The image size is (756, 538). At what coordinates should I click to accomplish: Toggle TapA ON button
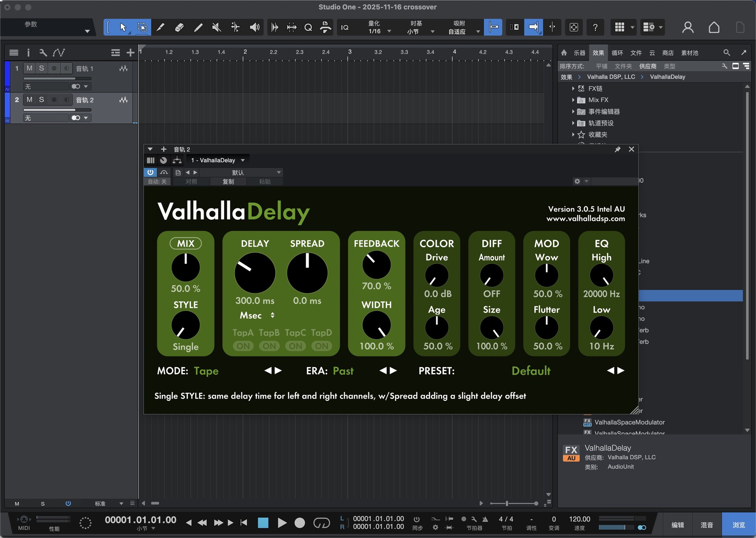tap(243, 346)
